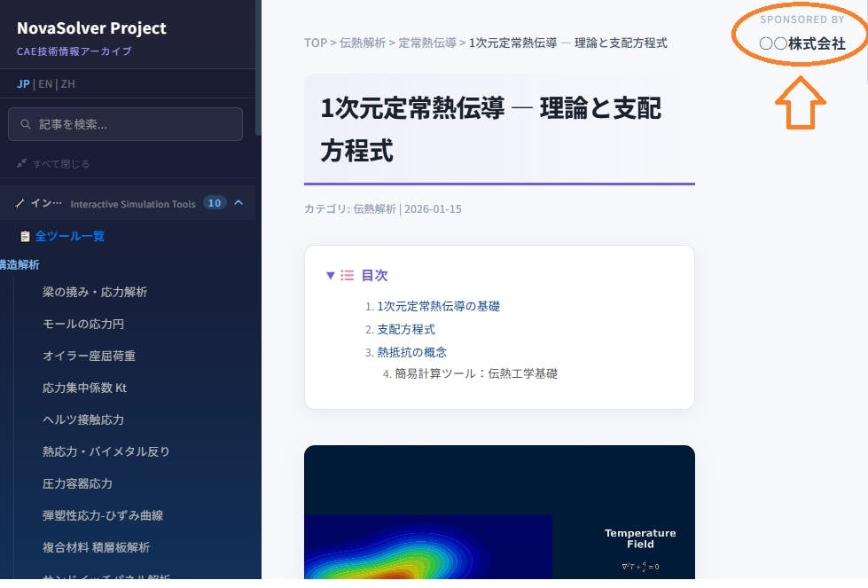Image resolution: width=868 pixels, height=588 pixels.
Task: Open the 全ツール一覧 link
Action: (x=70, y=236)
